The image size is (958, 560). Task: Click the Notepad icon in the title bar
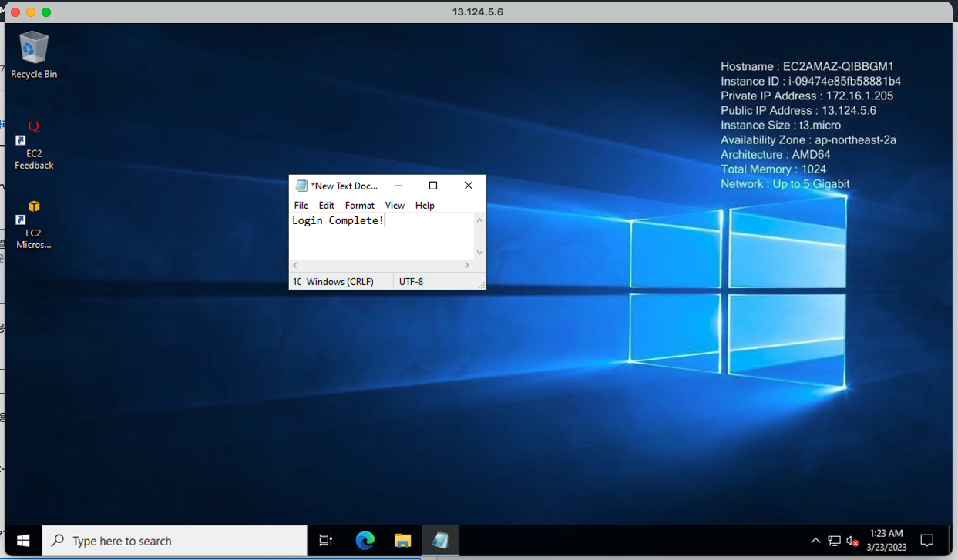pyautogui.click(x=301, y=186)
